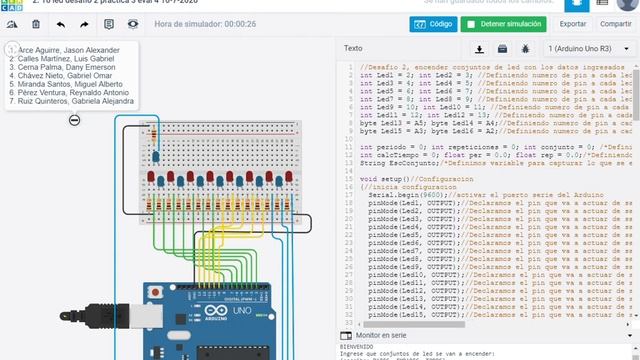Click the Tinkercad logo
This screenshot has width=640, height=360.
point(12,5)
